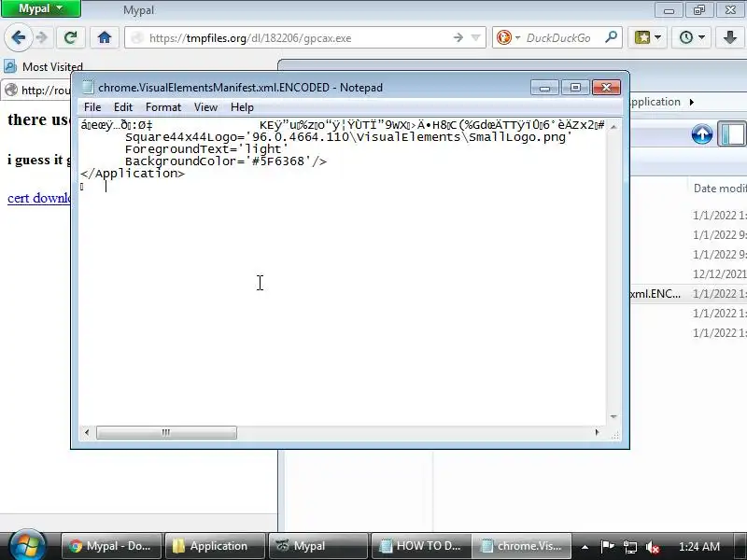Minimize the Mypal browser window

click(x=669, y=10)
